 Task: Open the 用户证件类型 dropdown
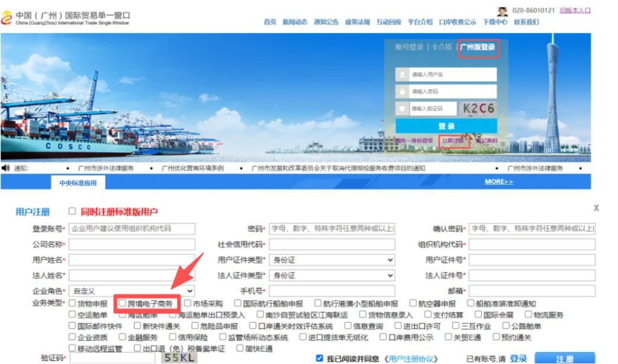(x=332, y=260)
